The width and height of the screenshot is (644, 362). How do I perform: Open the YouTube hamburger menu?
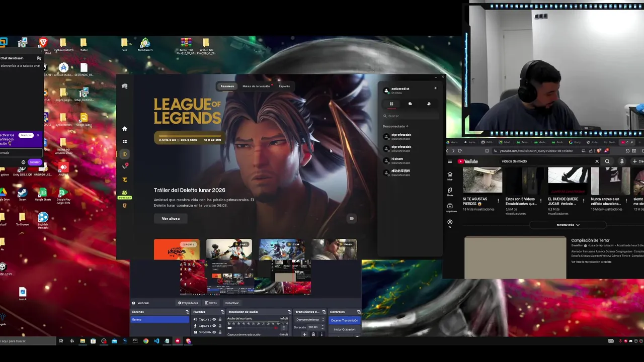pyautogui.click(x=450, y=161)
